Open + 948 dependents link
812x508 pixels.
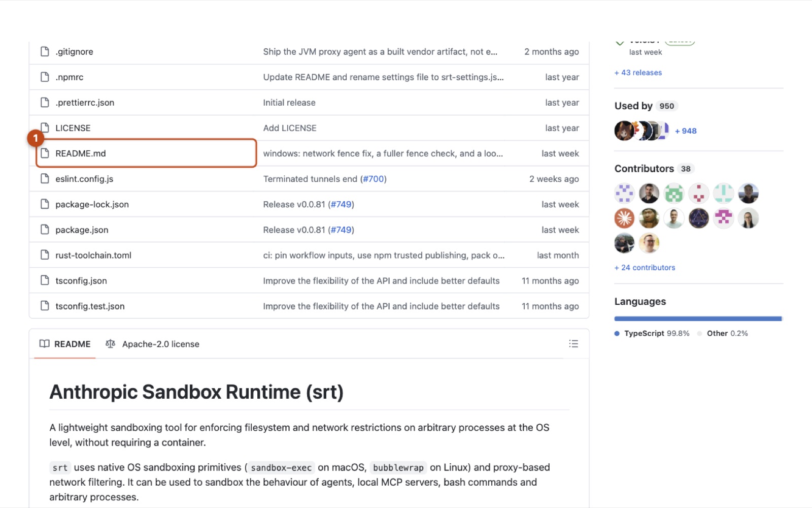pyautogui.click(x=686, y=131)
